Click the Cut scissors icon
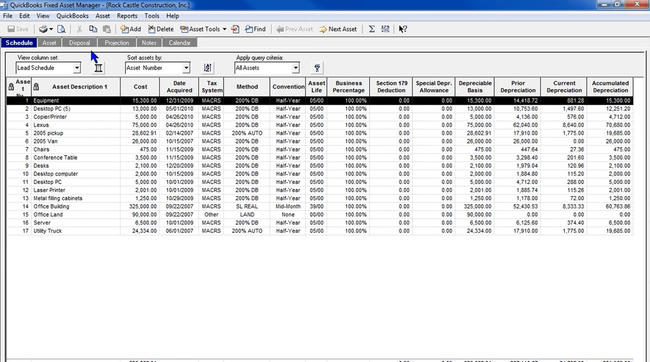 [x=79, y=29]
